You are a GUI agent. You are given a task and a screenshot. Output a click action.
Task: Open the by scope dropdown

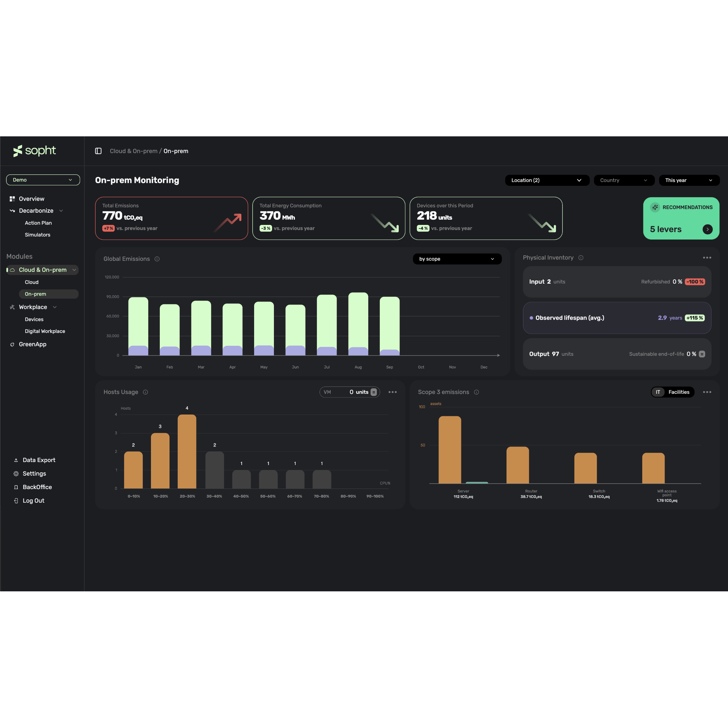click(x=457, y=259)
